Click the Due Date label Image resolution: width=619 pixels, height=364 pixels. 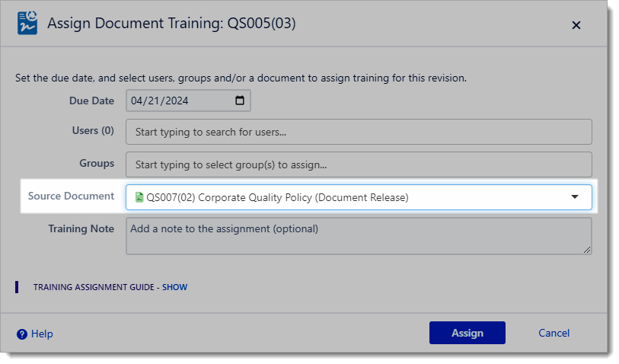point(91,101)
